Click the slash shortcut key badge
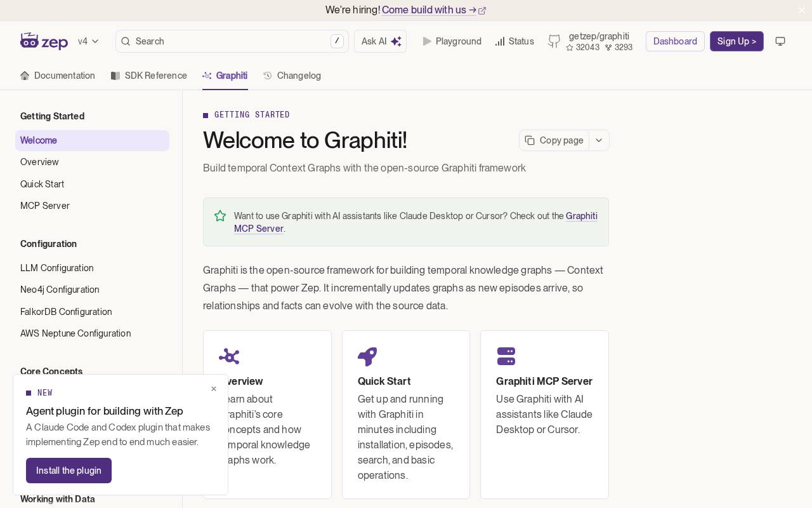Viewport: 812px width, 508px height. click(x=337, y=41)
